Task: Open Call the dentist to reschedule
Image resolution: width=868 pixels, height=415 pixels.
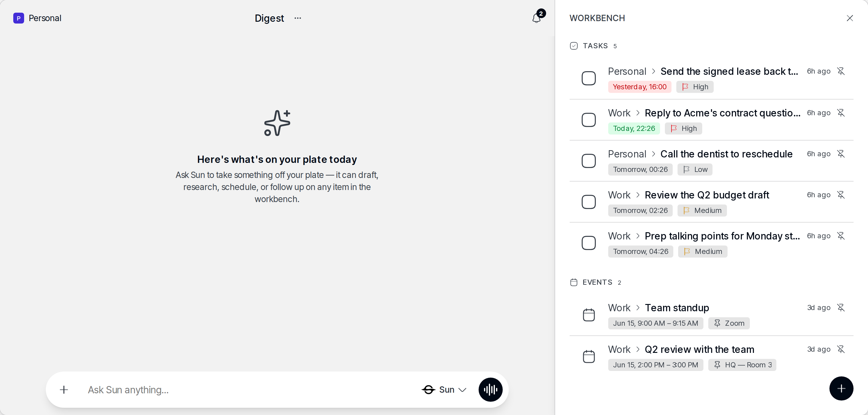Action: tap(726, 154)
